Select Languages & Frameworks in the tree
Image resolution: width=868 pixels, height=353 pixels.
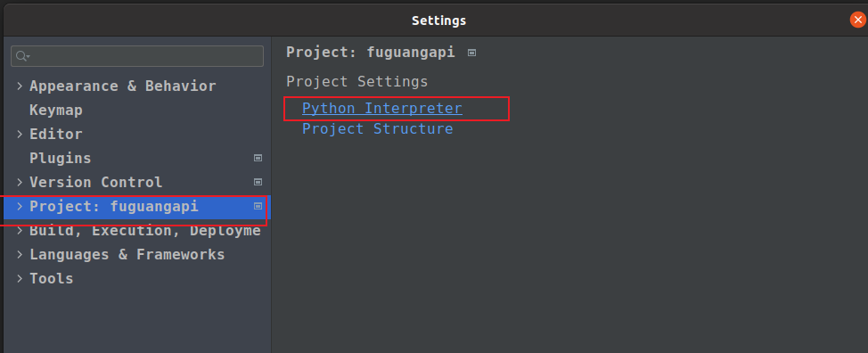[x=127, y=255]
